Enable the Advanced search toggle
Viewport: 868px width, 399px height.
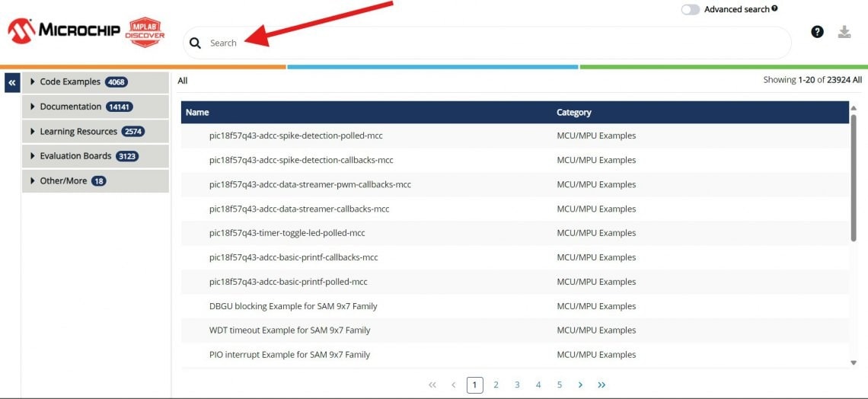(x=690, y=10)
